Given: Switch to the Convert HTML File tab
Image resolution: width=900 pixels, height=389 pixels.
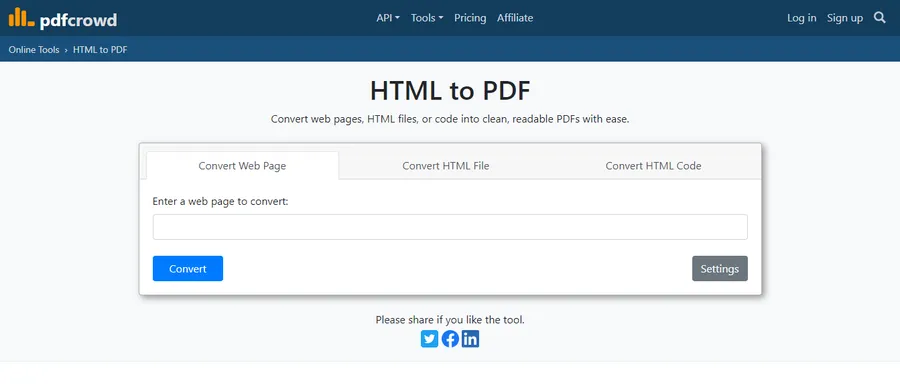Looking at the screenshot, I should coord(445,166).
